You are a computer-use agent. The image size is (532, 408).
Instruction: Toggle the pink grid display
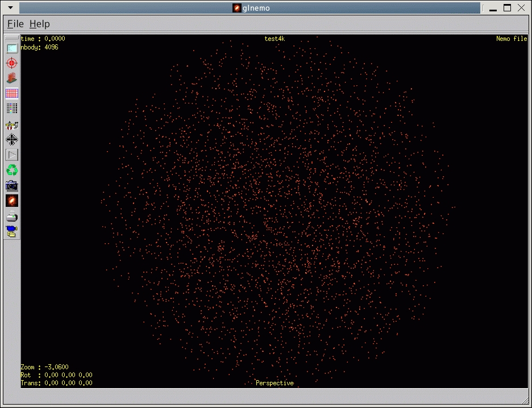click(x=12, y=94)
